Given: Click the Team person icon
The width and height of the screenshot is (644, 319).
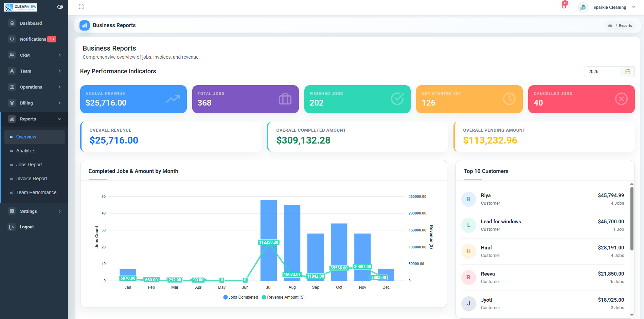Looking at the screenshot, I should coord(12,71).
